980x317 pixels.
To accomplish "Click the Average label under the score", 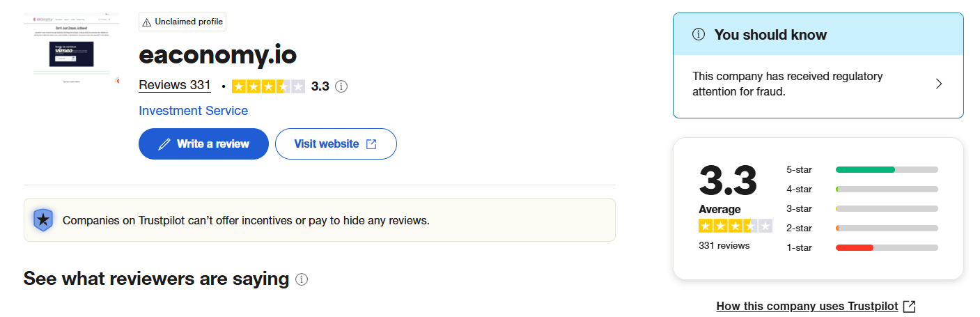I will coord(720,209).
